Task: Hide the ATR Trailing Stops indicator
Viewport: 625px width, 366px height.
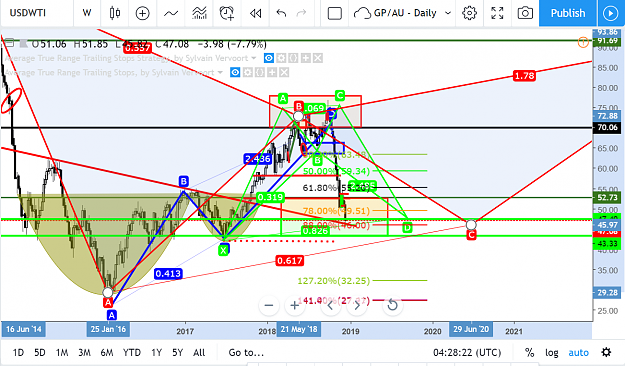Action: tap(235, 73)
